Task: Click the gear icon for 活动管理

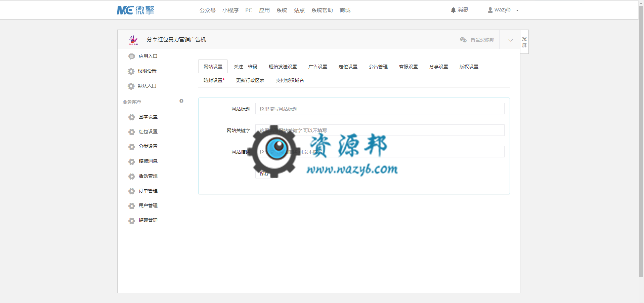Action: pos(132,176)
